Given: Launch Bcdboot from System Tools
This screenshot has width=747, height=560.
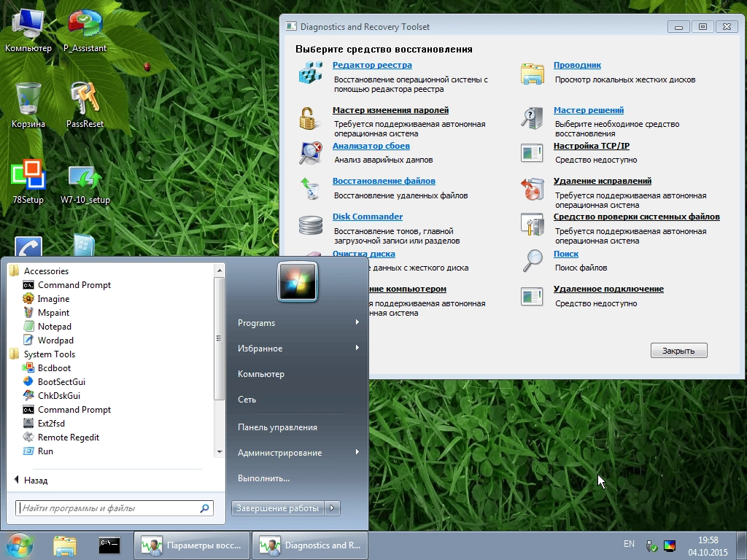Looking at the screenshot, I should [x=47, y=368].
